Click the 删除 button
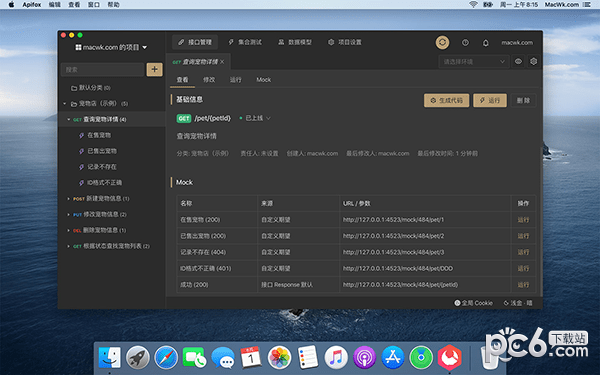Image resolution: width=600 pixels, height=375 pixels. 523,100
